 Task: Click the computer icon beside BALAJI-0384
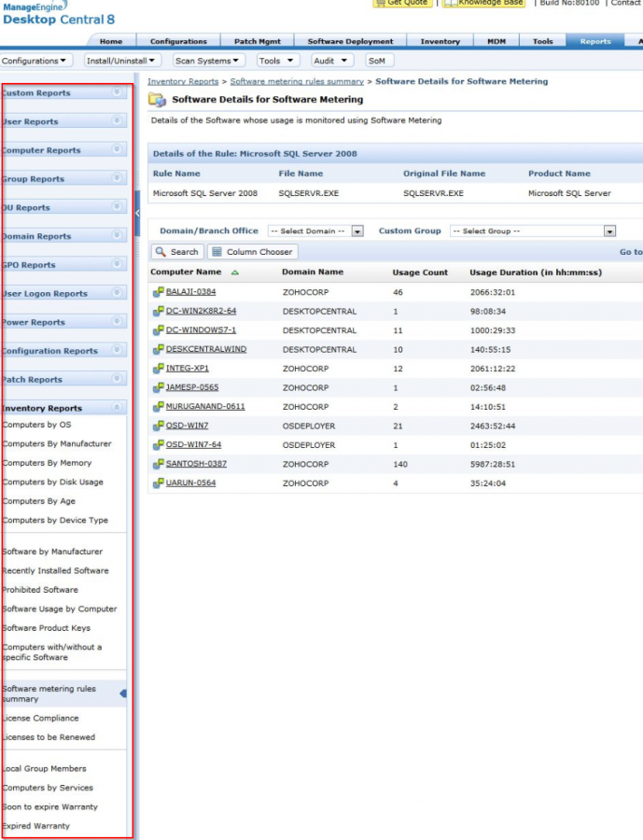pos(158,292)
